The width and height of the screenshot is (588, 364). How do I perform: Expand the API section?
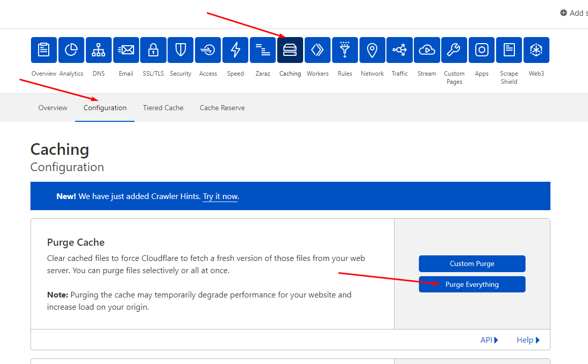pyautogui.click(x=489, y=340)
